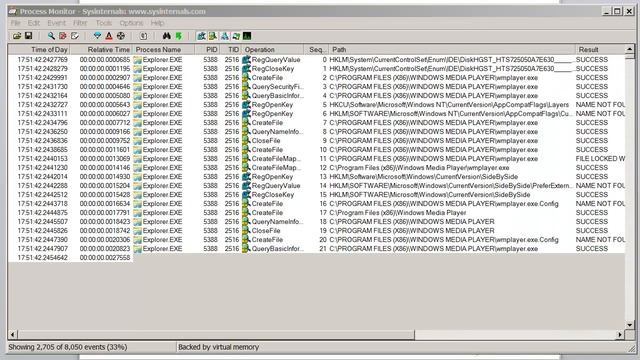640x360 pixels.
Task: Click the CreateFile icon in row Seq 2
Action: point(246,78)
